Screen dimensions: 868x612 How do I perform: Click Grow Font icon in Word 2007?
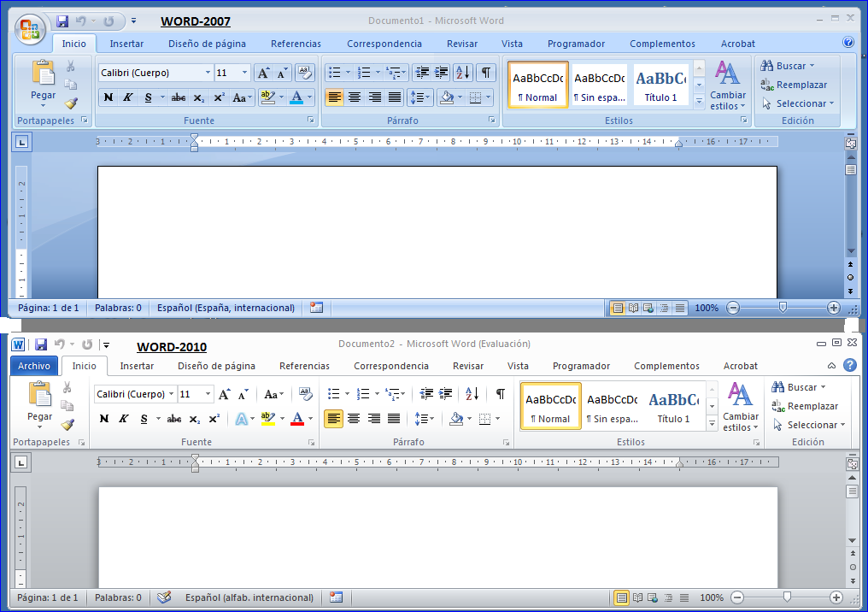263,73
